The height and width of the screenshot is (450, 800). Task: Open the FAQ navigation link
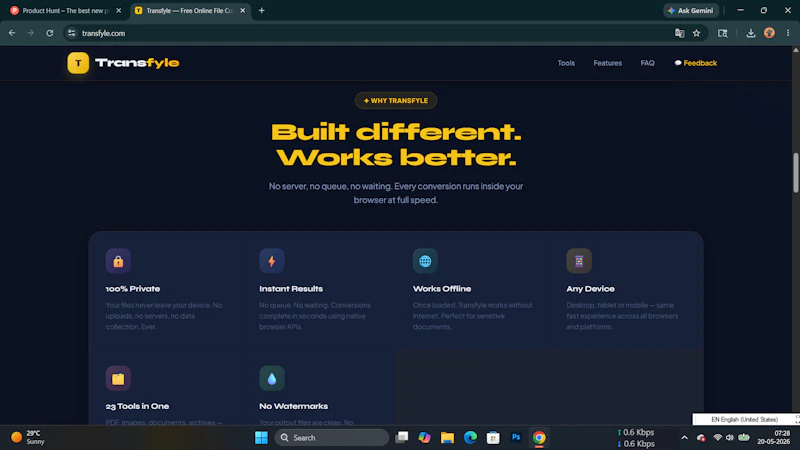pyautogui.click(x=647, y=63)
